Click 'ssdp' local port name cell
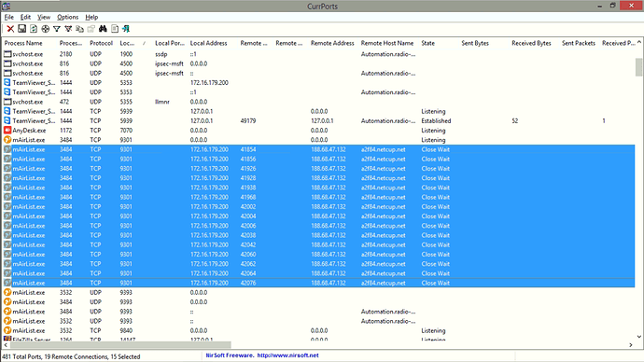The height and width of the screenshot is (362, 644). pyautogui.click(x=161, y=54)
